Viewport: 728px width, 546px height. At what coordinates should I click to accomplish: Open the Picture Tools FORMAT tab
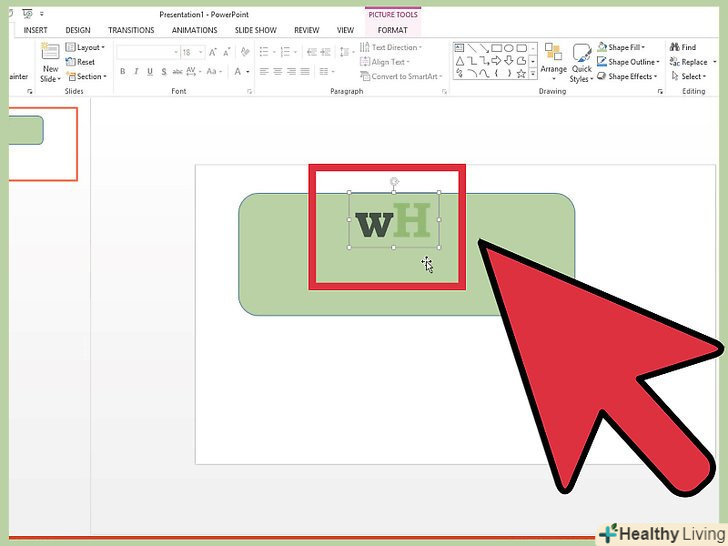pos(392,30)
